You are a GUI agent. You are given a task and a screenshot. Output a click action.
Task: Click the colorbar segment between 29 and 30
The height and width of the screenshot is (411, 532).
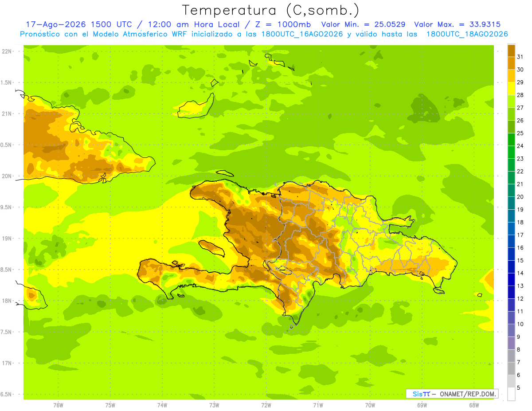pos(511,76)
